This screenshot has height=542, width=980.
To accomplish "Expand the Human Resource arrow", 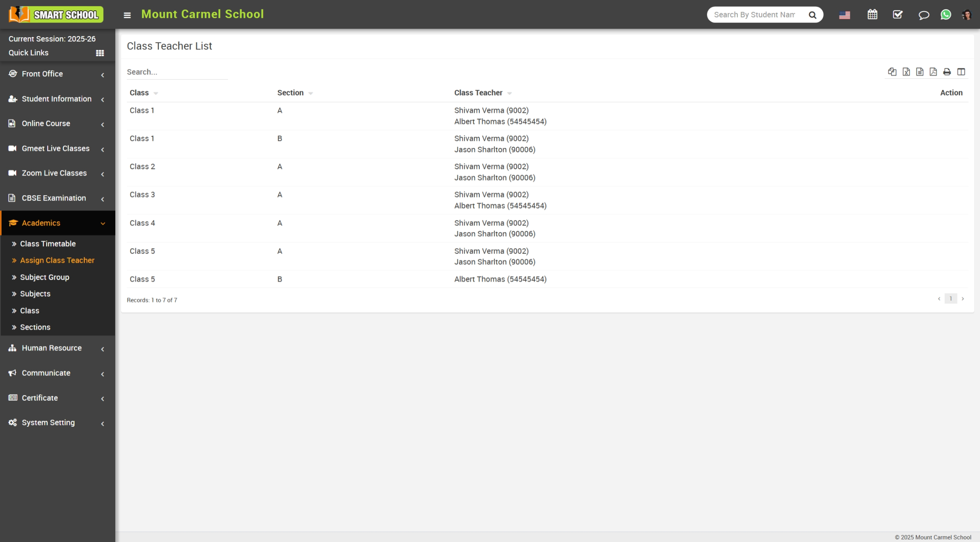I will pyautogui.click(x=102, y=349).
